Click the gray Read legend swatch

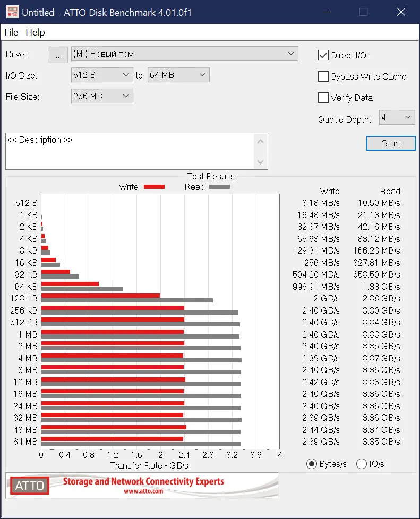point(219,187)
